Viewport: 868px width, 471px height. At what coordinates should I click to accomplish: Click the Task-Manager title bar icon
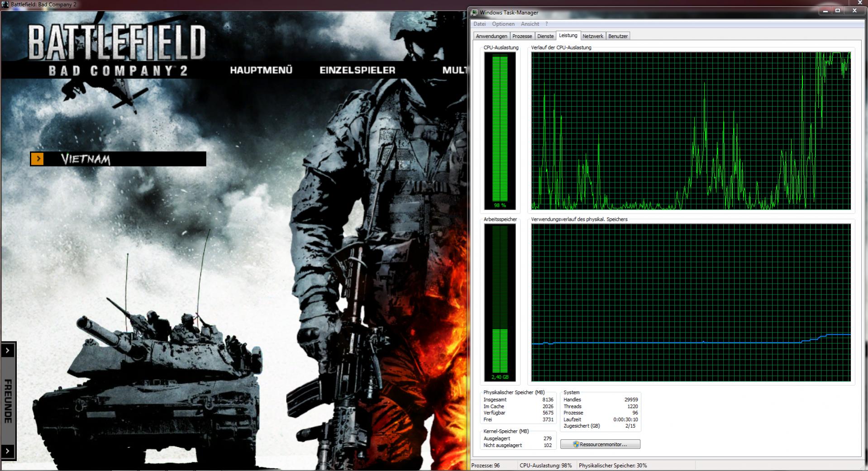475,13
